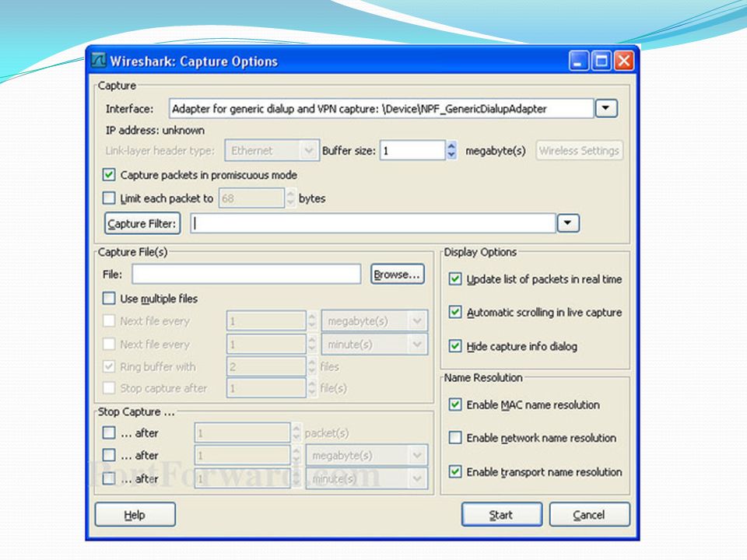Click the Cancel button
The width and height of the screenshot is (747, 560).
[x=590, y=514]
